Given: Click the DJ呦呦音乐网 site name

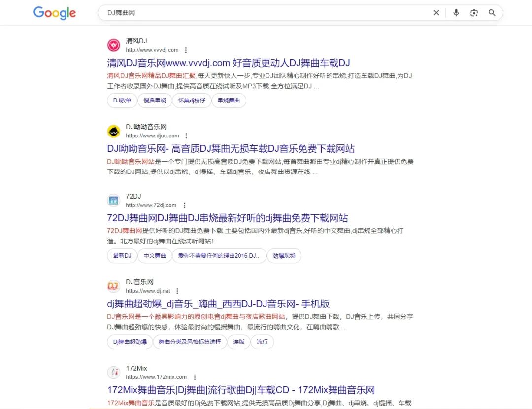Looking at the screenshot, I should click(146, 127).
